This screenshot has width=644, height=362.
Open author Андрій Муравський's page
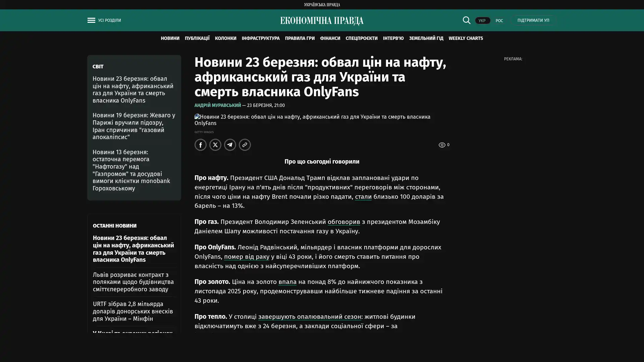click(x=218, y=105)
